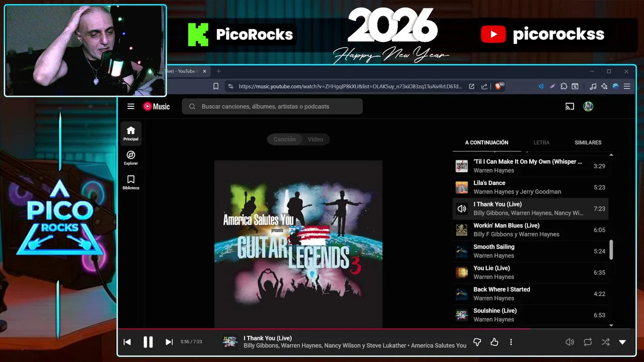This screenshot has height=362, width=644.
Task: Go to YouTube Music logo home
Action: pyautogui.click(x=156, y=107)
